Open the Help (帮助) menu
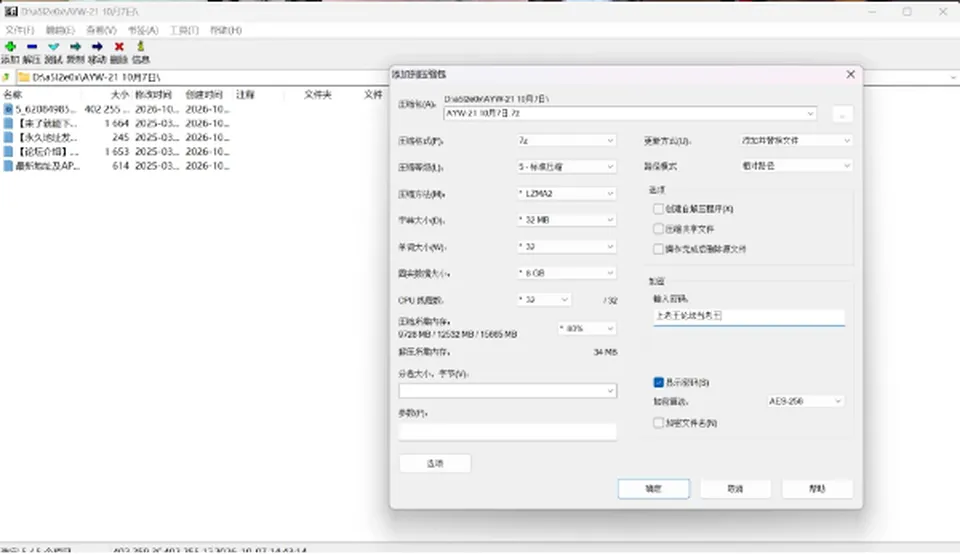Viewport: 960px width, 554px height. point(225,30)
